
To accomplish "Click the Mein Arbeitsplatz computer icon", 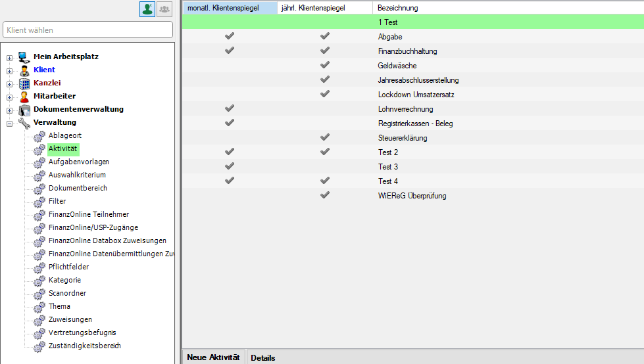I will point(24,57).
